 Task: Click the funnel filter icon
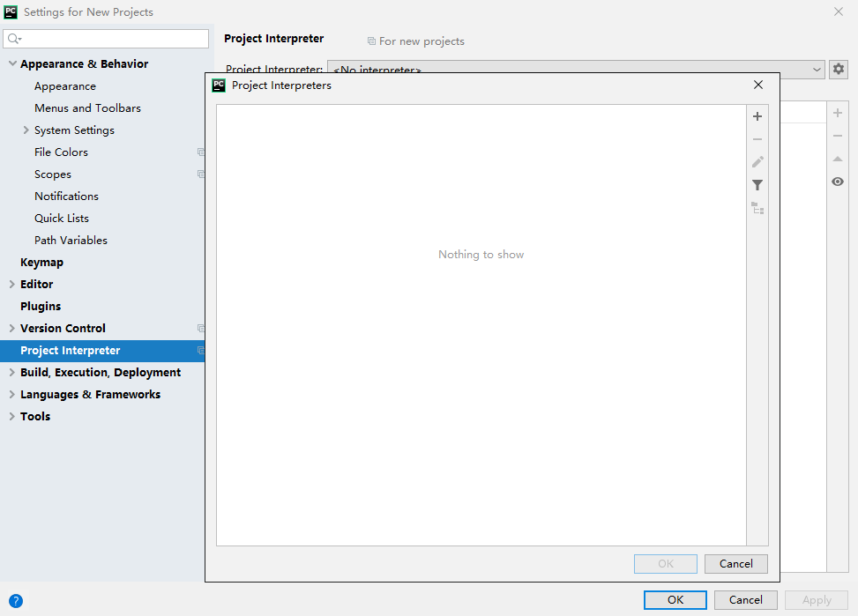pyautogui.click(x=757, y=185)
